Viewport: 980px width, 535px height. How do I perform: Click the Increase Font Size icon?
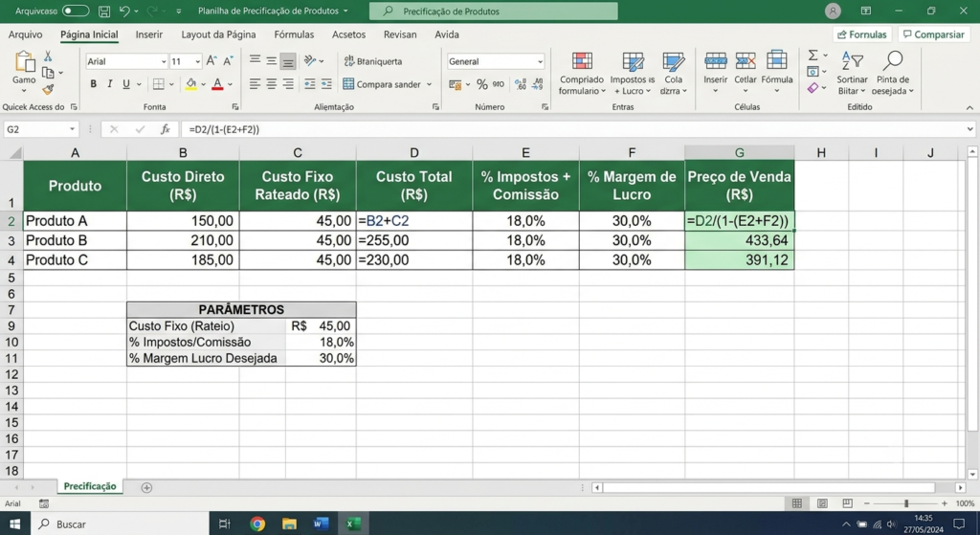(x=212, y=60)
